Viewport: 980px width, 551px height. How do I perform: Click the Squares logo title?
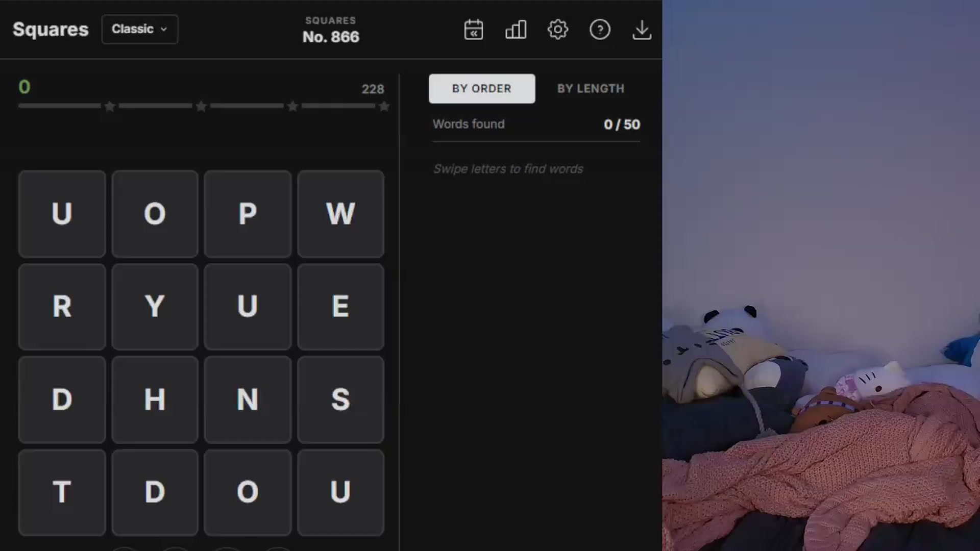51,29
